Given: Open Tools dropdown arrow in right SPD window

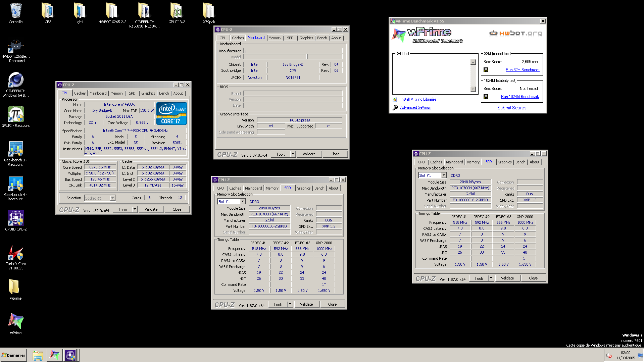Looking at the screenshot, I should coord(491,278).
